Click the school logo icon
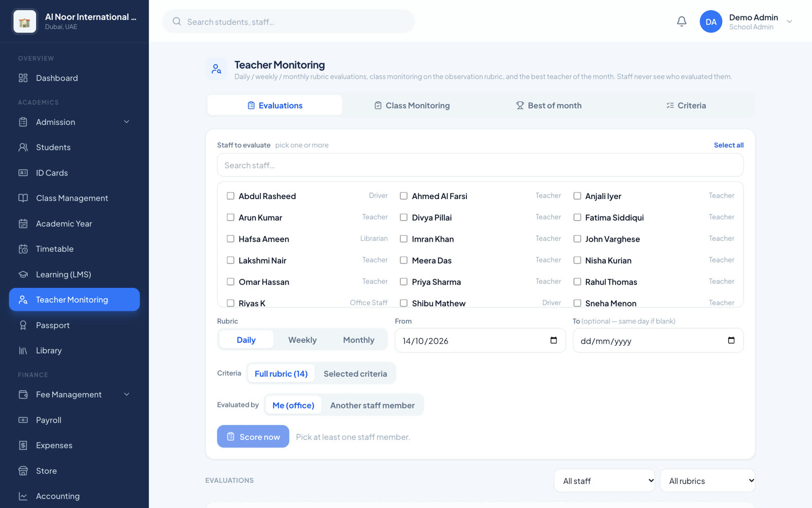Screen dimensions: 812x508 coord(24,21)
